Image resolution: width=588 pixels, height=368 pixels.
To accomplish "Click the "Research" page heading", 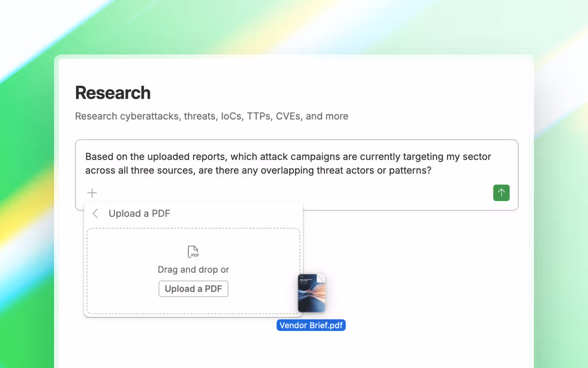I will pos(113,93).
